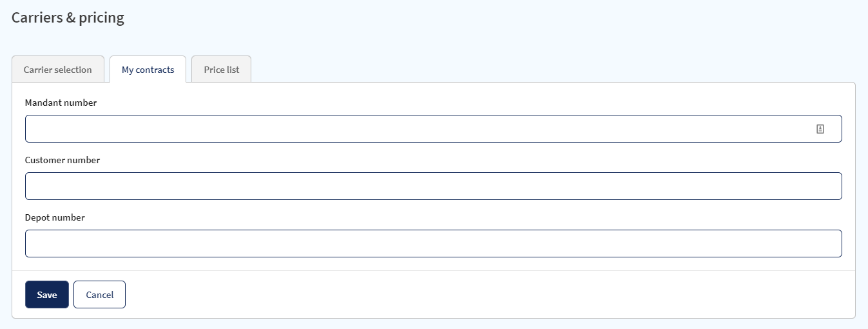Click the Carriers & pricing page heading
868x329 pixels.
coord(68,18)
